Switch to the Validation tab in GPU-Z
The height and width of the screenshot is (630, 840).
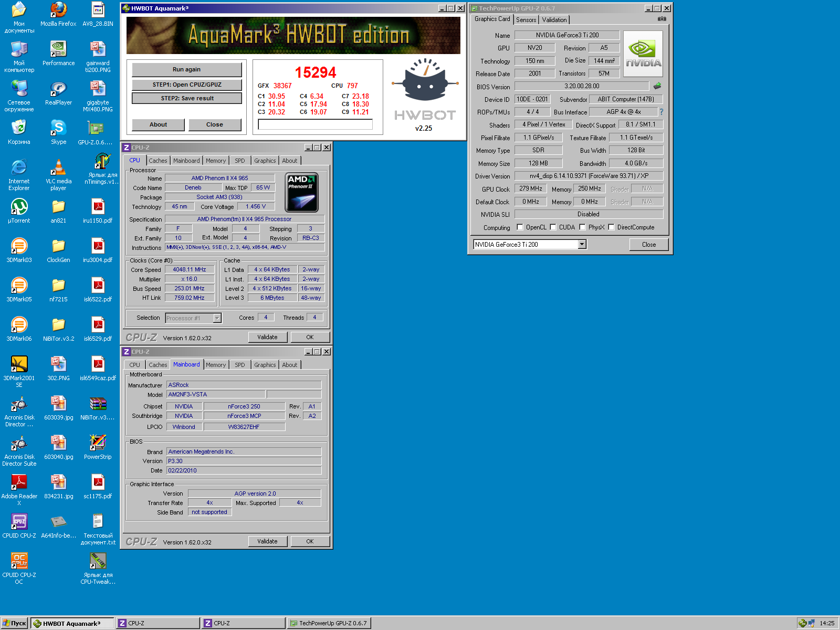554,20
